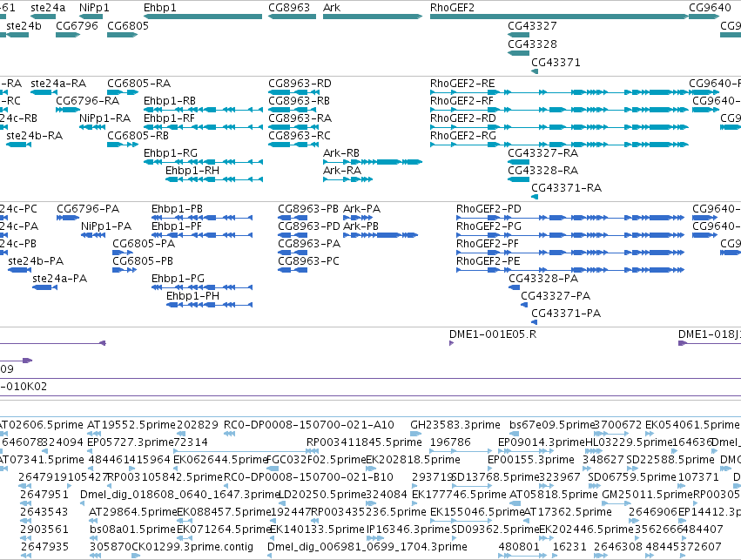The width and height of the screenshot is (741, 560).
Task: Click transcript CG8963-RB
Action: pos(291,110)
